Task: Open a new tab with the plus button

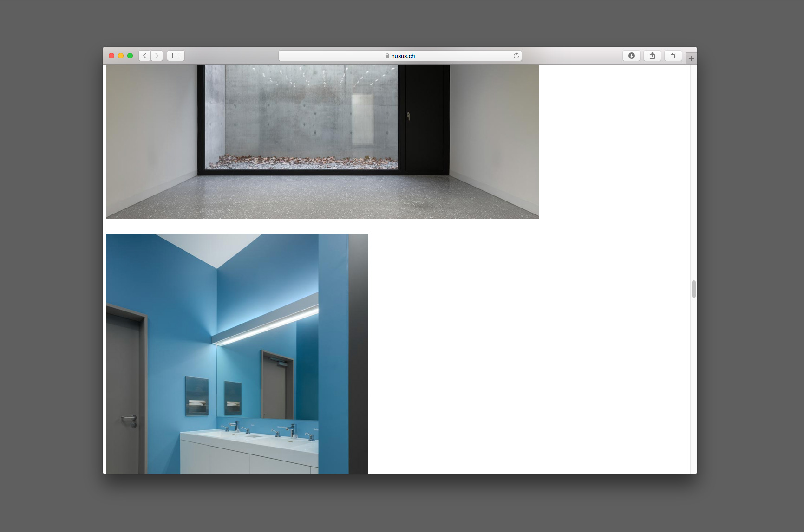Action: point(691,58)
